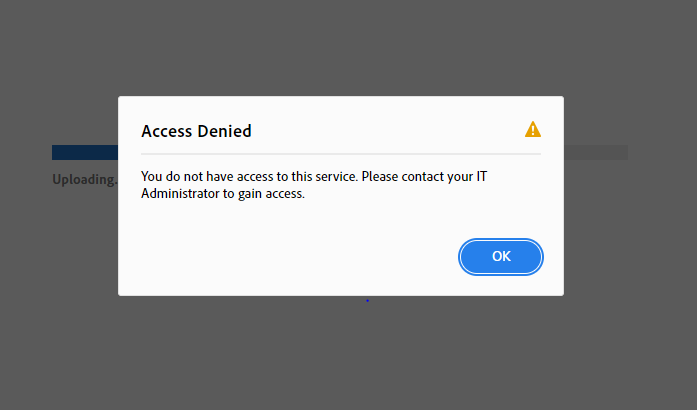Screen dimensions: 697x410
Task: Click the word 'gain' in the message
Action: (x=262, y=194)
